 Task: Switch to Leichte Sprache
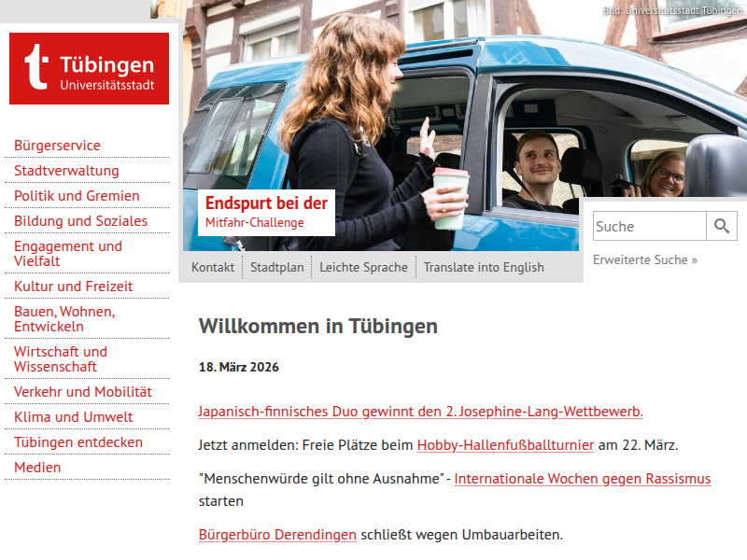[x=363, y=267]
